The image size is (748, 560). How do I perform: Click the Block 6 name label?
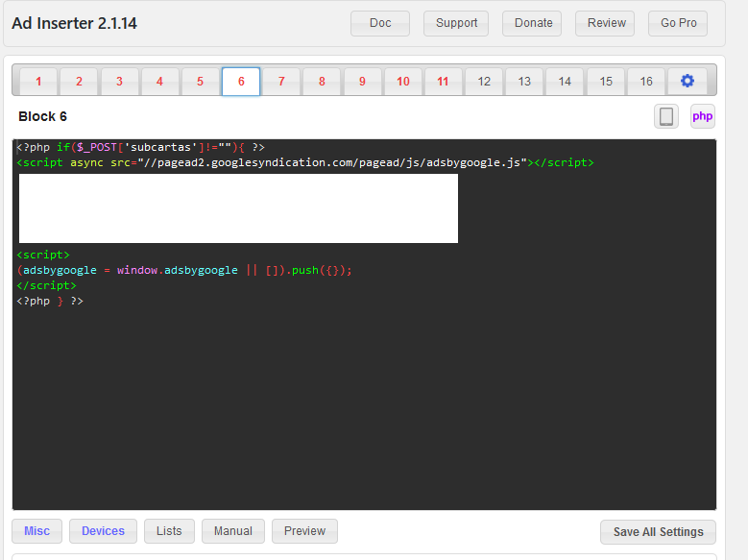click(x=42, y=116)
